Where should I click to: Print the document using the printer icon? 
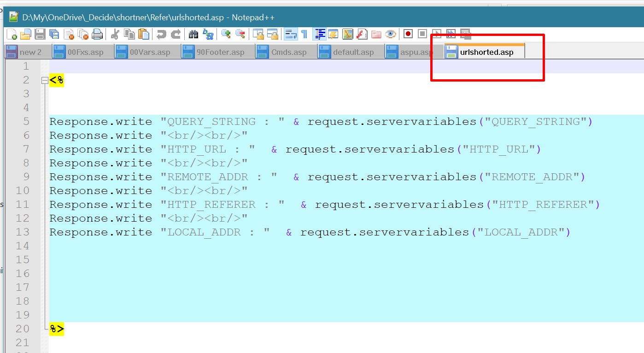97,34
